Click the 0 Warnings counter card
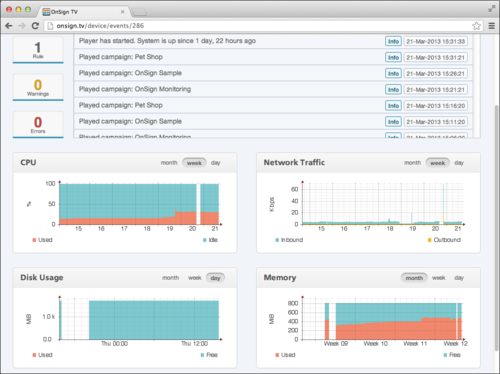The height and width of the screenshot is (374, 500). pos(38,87)
